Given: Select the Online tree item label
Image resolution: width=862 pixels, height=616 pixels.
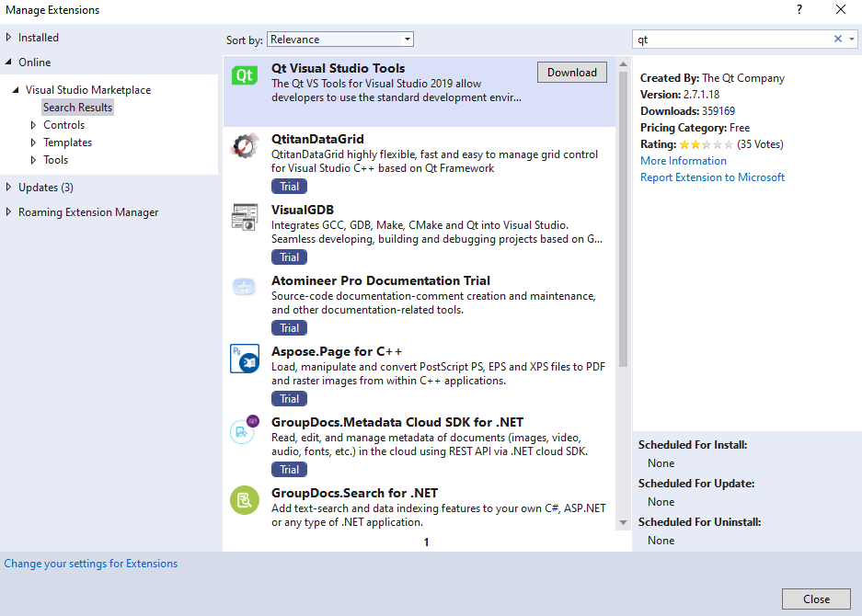Looking at the screenshot, I should [x=35, y=63].
